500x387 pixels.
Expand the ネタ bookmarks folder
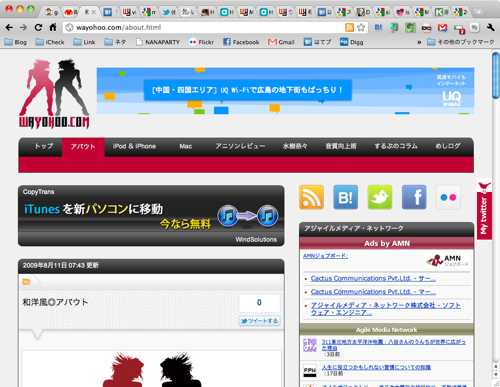click(x=115, y=42)
